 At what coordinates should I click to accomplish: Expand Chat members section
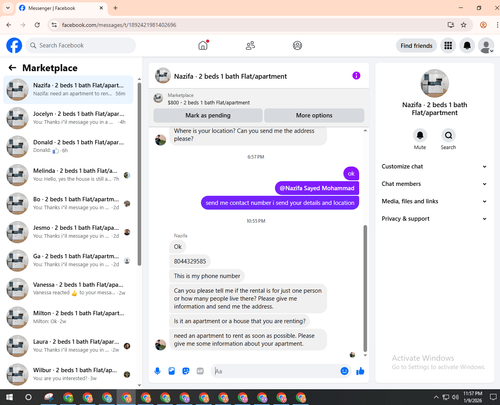click(x=434, y=184)
